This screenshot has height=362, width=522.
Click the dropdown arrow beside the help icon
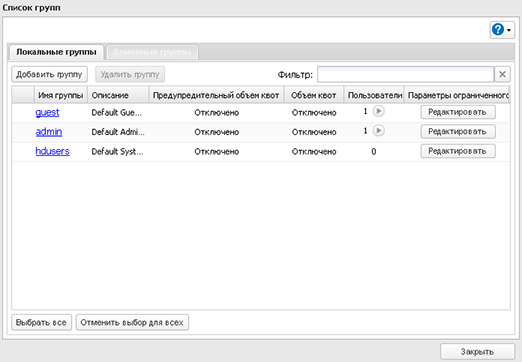point(509,30)
